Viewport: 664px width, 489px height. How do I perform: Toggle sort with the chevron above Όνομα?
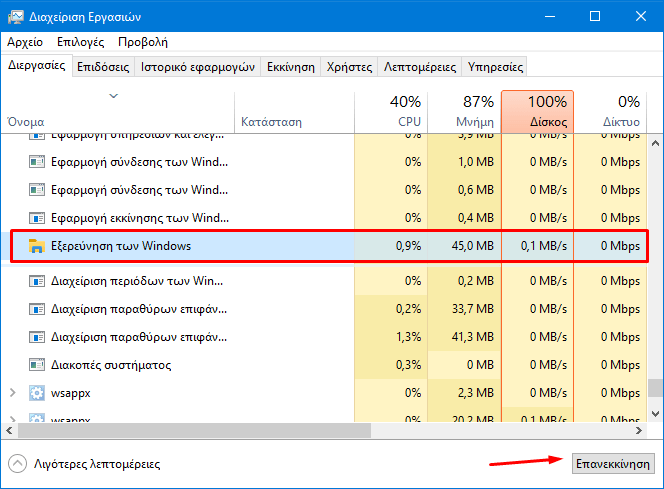click(x=113, y=96)
